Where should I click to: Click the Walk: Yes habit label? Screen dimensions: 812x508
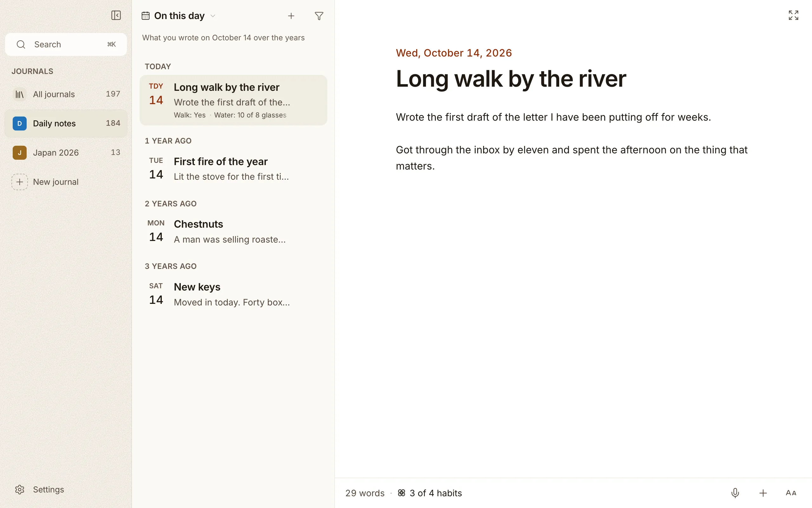[190, 115]
